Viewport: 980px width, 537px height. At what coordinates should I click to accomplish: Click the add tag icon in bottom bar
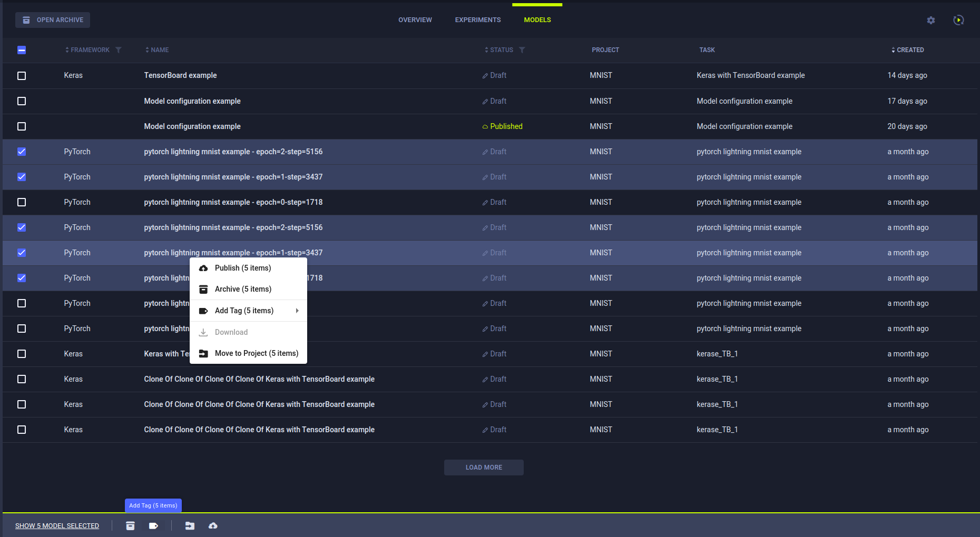coord(153,525)
